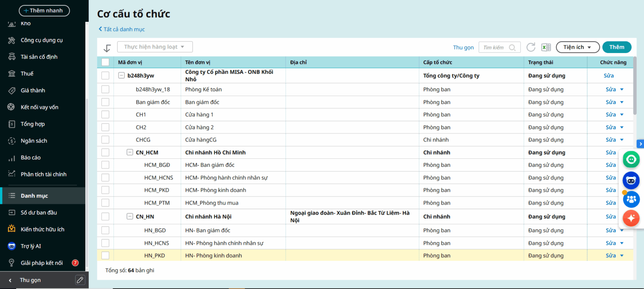Click the community people floating icon
Screen dimensions: 644x289
[x=631, y=199]
